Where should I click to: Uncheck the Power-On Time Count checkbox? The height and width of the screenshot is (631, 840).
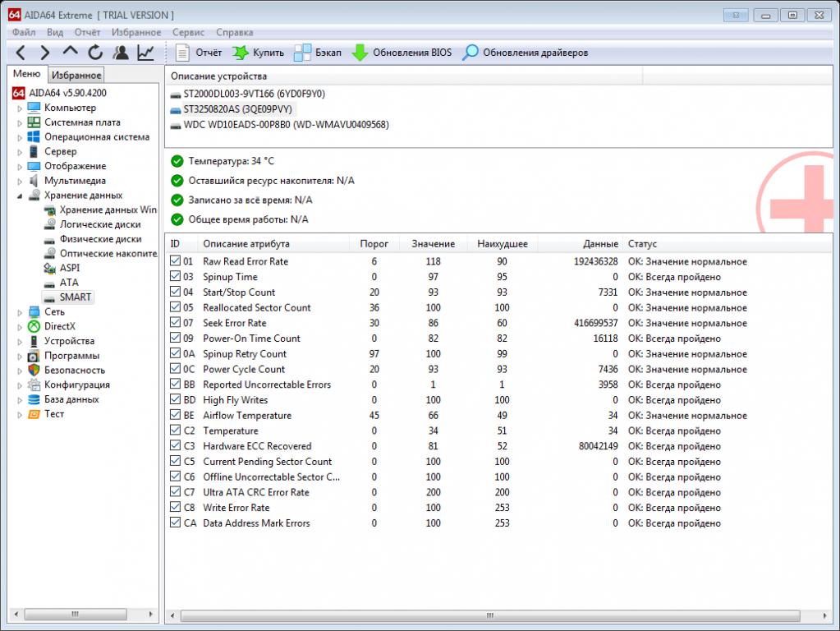175,339
